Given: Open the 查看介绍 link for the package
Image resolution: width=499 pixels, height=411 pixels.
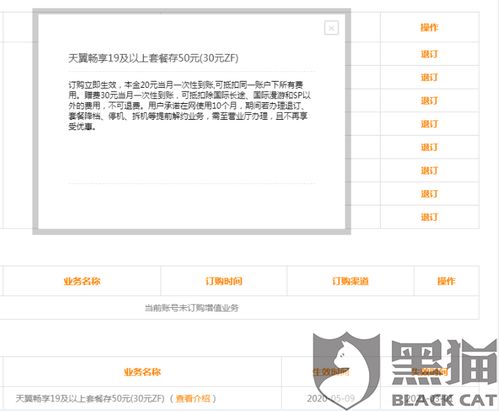Looking at the screenshot, I should click(x=193, y=398).
